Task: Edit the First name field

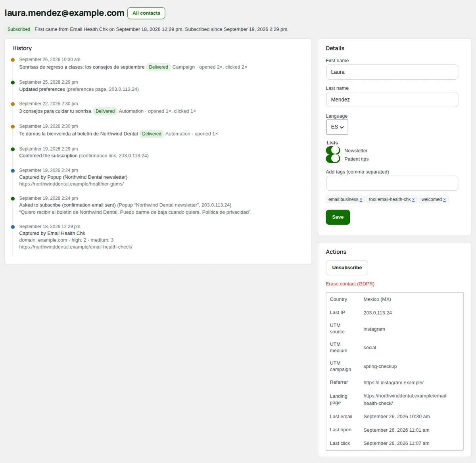Action: (392, 72)
